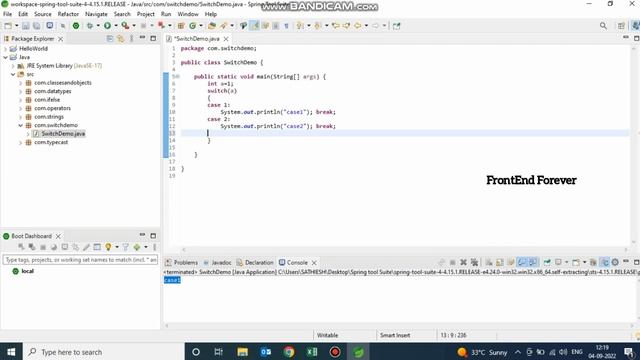The image size is (640, 360).
Task: Collapse the Java project node
Action: 5,57
